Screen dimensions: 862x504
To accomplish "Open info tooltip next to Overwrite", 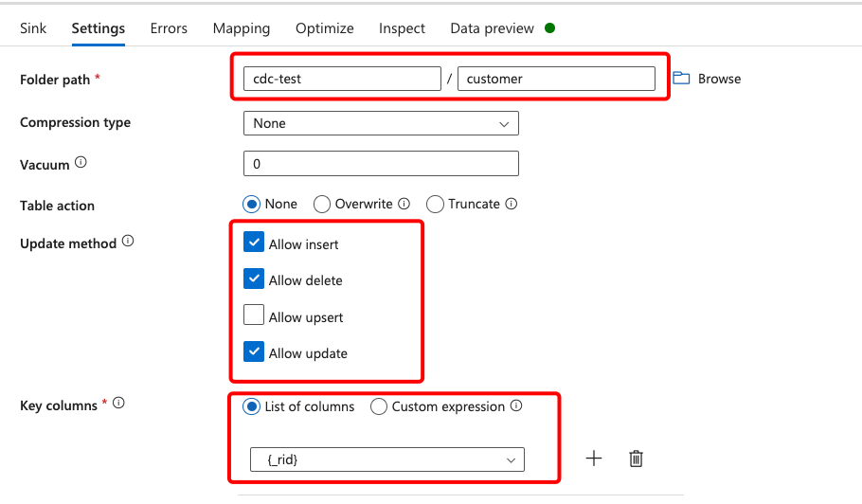I will (404, 204).
